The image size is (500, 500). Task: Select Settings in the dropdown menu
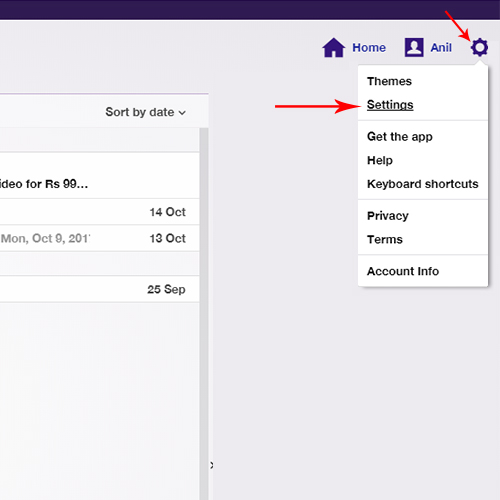click(390, 105)
